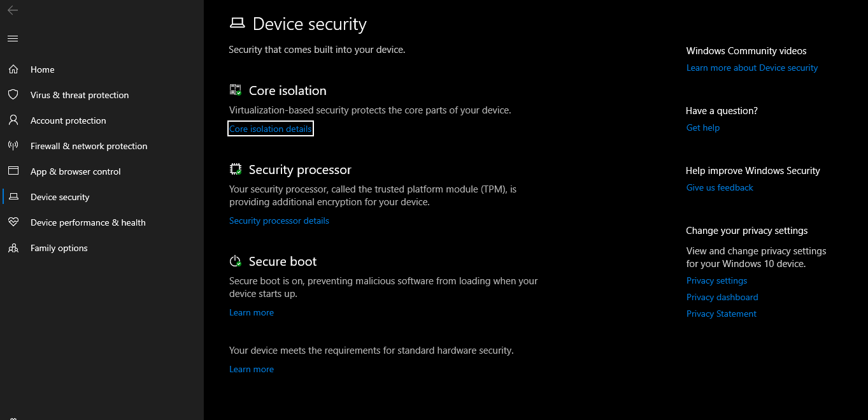Viewport: 868px width, 420px height.
Task: Click the Firewall & network antenna icon
Action: point(13,146)
